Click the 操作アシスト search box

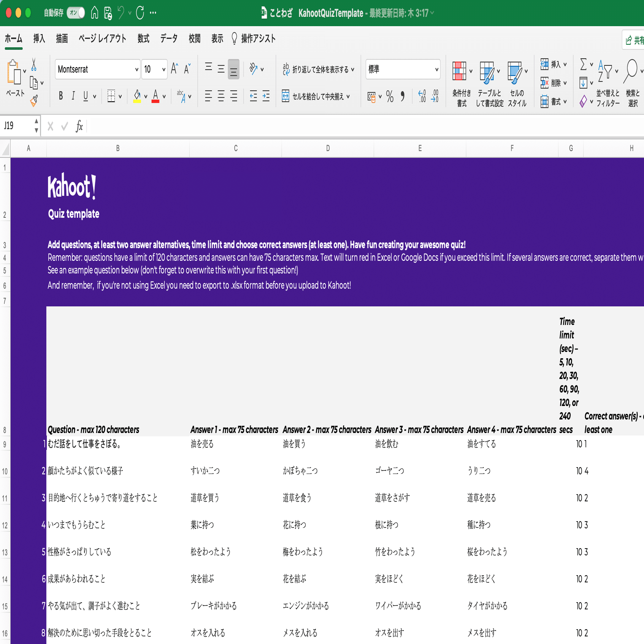254,39
